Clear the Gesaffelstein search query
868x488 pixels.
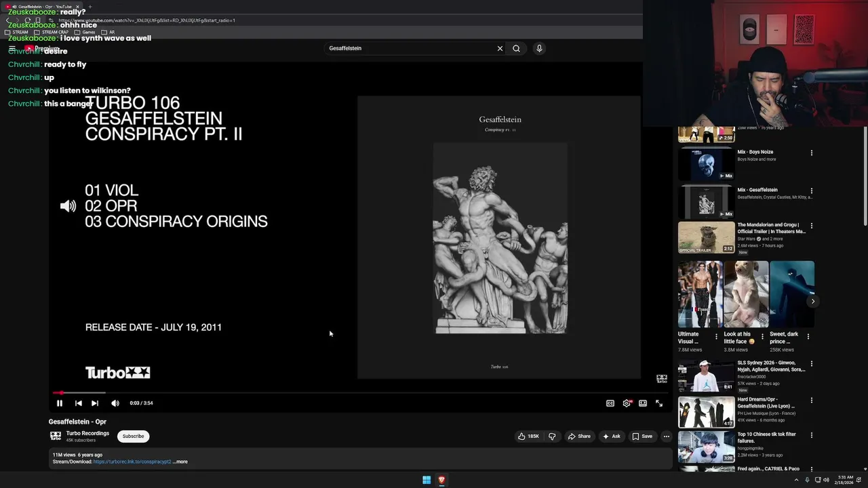[x=500, y=48]
